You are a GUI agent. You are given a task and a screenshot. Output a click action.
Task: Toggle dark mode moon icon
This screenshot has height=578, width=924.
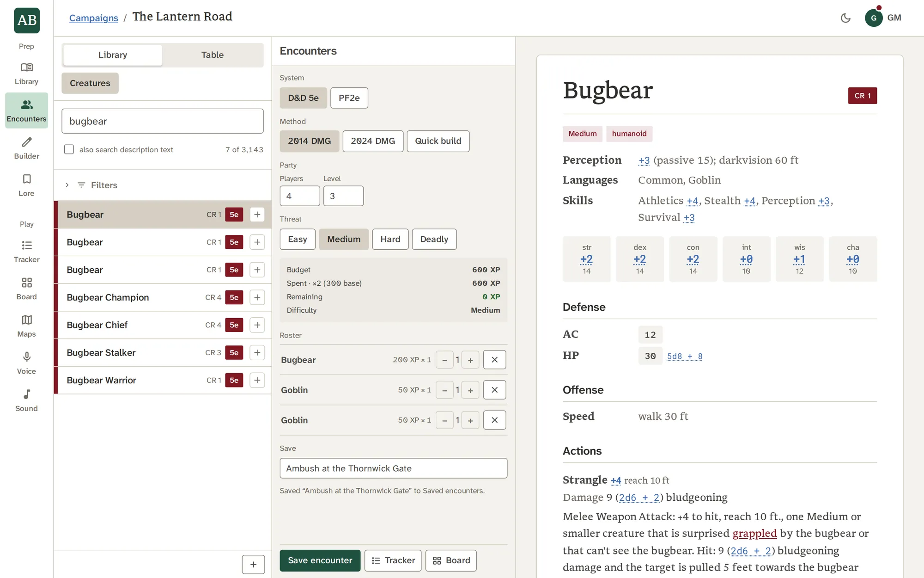point(845,18)
